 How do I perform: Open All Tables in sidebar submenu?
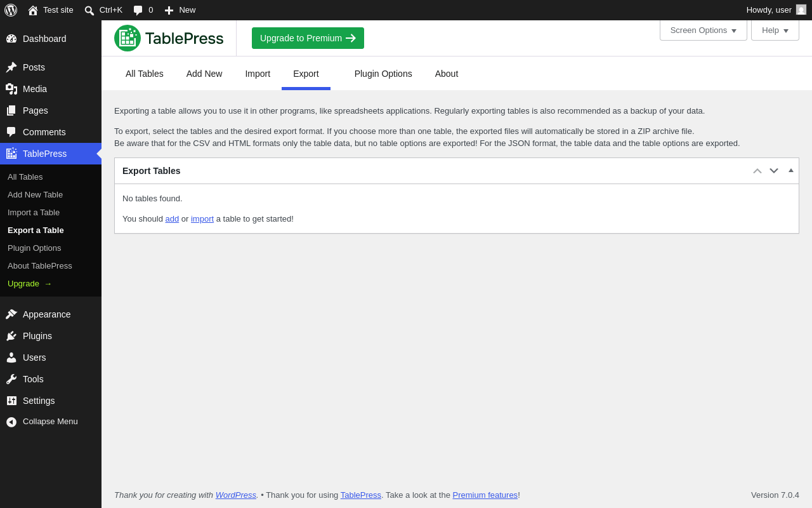coord(51,177)
